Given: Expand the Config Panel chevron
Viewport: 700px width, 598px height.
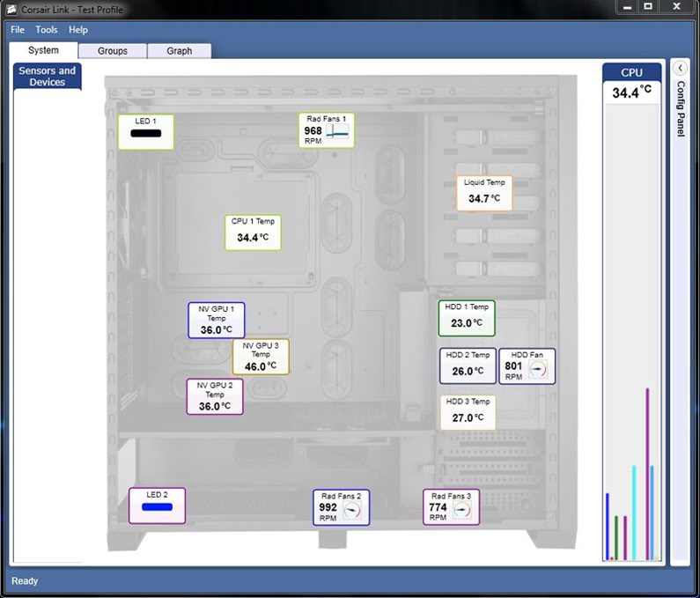Looking at the screenshot, I should tap(680, 68).
